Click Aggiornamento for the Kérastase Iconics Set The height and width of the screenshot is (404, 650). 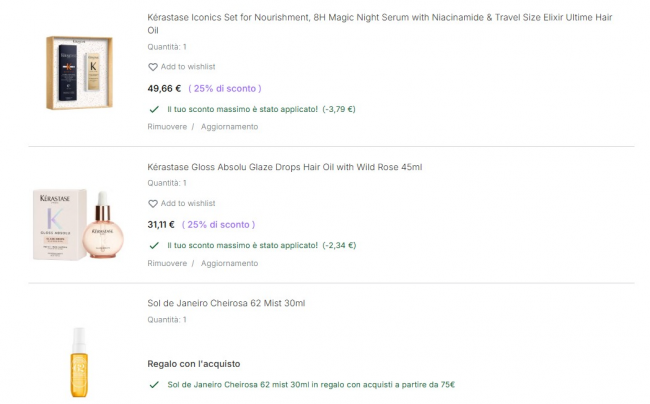[x=229, y=127]
